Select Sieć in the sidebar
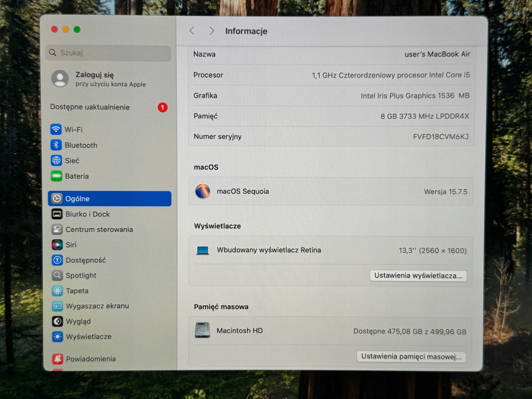The image size is (532, 399). [x=110, y=160]
